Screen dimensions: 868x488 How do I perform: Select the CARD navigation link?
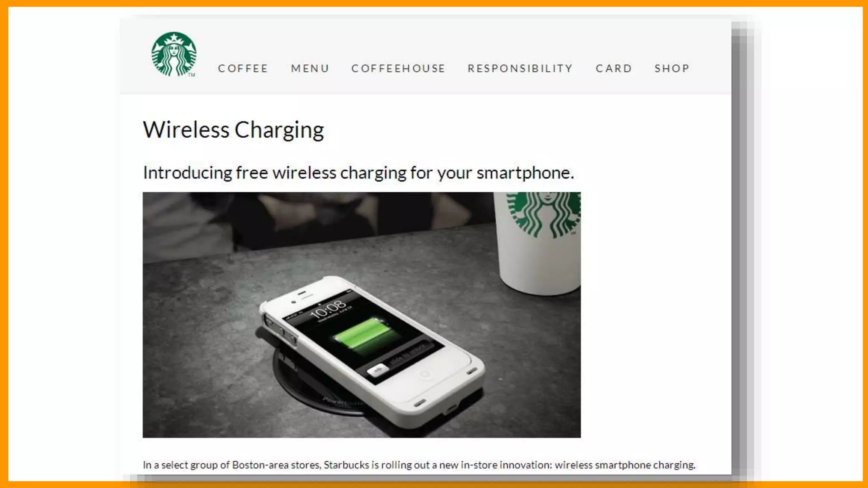(x=614, y=68)
